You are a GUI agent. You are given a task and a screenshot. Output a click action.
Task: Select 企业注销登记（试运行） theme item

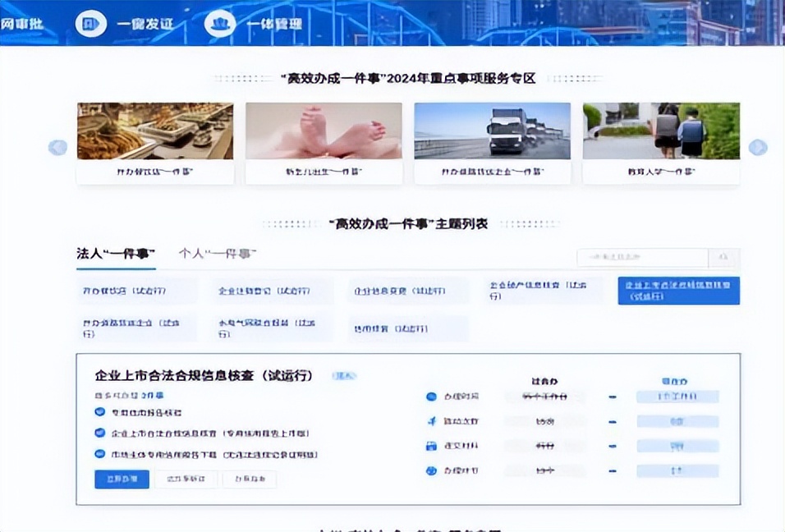tap(266, 291)
